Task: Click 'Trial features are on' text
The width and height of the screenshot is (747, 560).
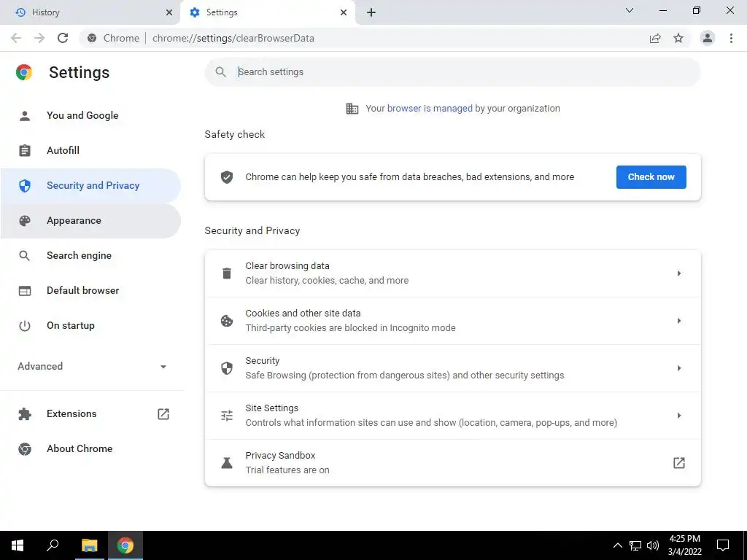Action: (x=287, y=470)
